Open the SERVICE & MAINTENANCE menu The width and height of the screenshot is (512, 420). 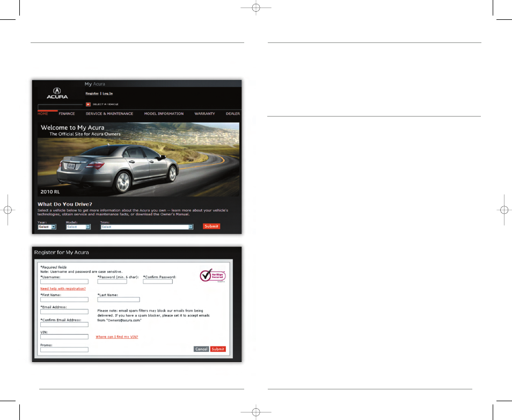click(109, 114)
